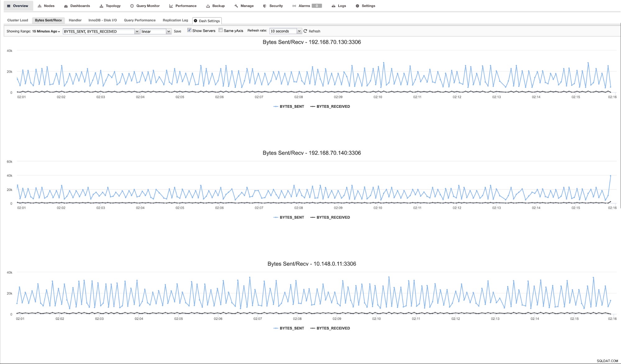Open the Query Monitor section
This screenshot has width=621, height=364.
145,6
